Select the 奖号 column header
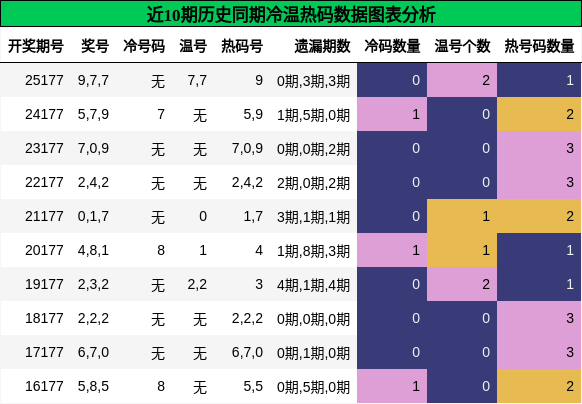The image size is (582, 404). [x=95, y=46]
